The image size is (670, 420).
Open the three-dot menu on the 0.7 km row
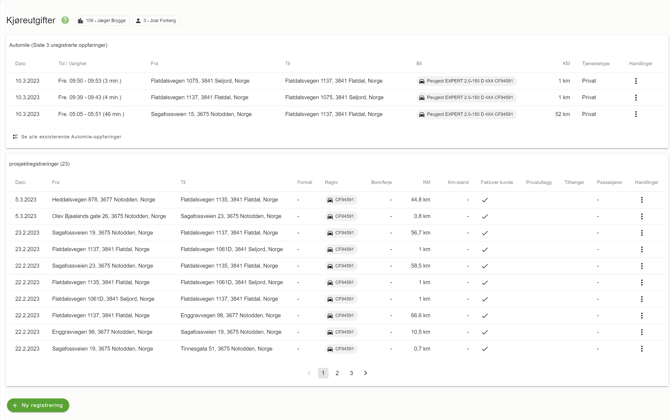tap(642, 349)
